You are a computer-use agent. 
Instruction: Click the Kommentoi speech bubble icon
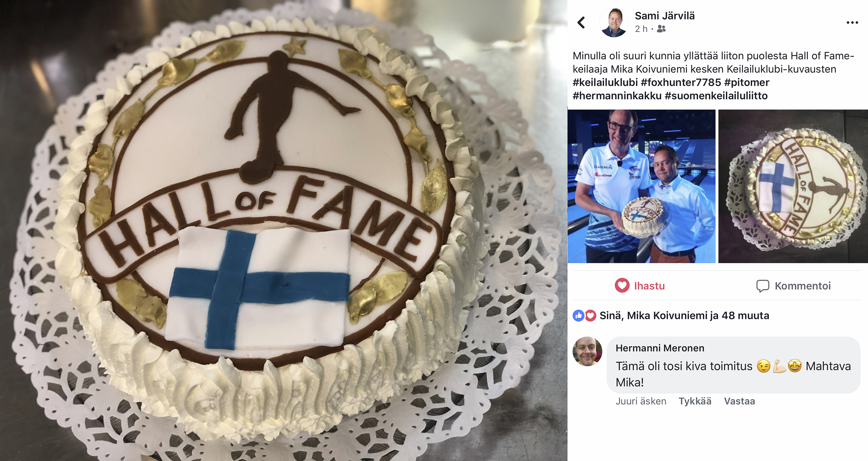(x=762, y=286)
